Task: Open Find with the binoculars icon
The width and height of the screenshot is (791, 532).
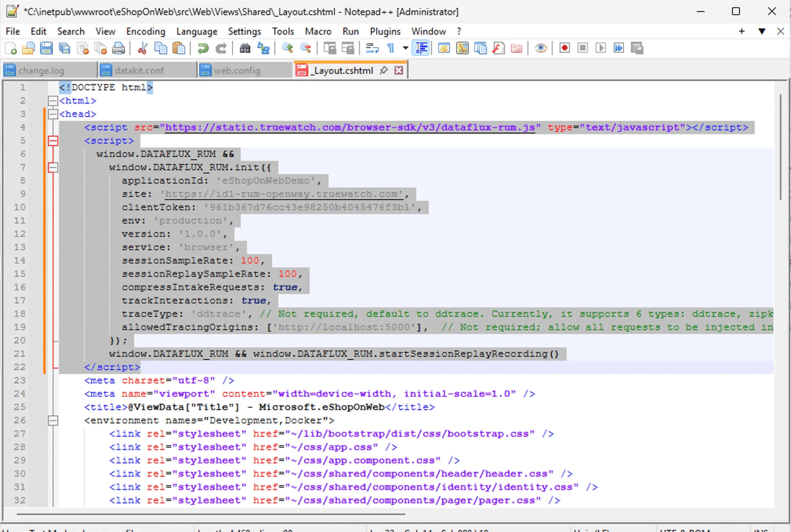Action: [x=245, y=49]
